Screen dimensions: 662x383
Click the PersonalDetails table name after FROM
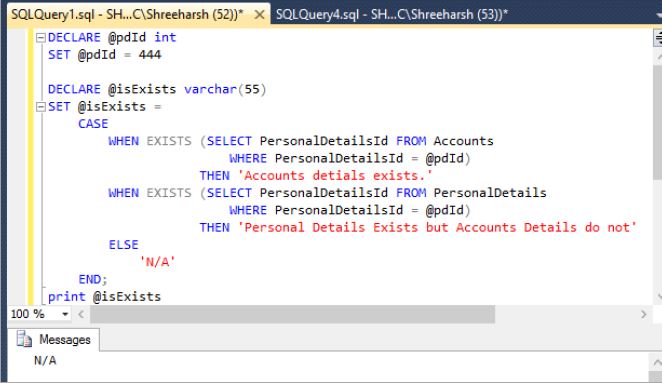[490, 193]
